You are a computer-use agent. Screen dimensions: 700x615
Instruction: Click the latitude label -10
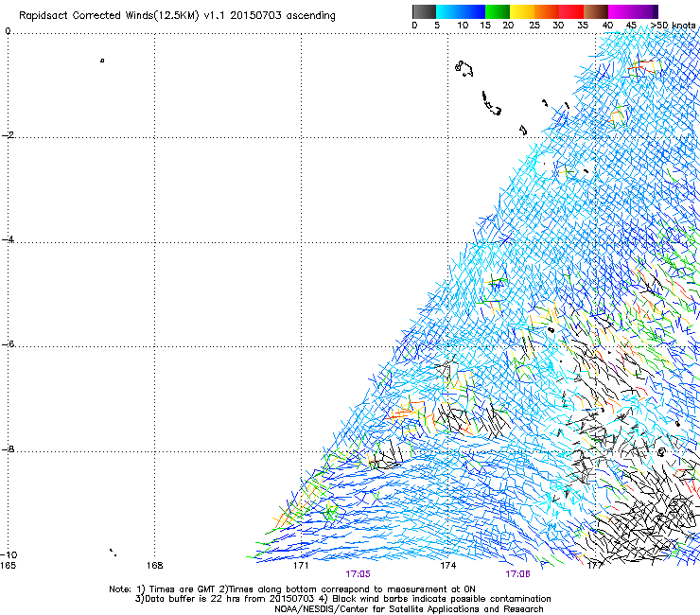9,554
